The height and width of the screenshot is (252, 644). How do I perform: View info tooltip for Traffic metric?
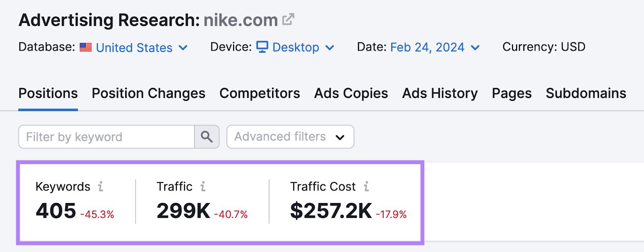tap(203, 186)
